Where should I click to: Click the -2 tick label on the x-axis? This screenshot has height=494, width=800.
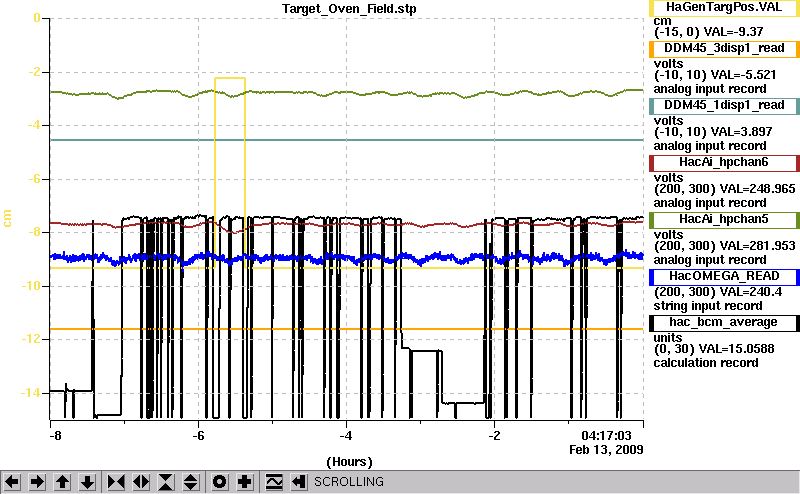tap(494, 436)
